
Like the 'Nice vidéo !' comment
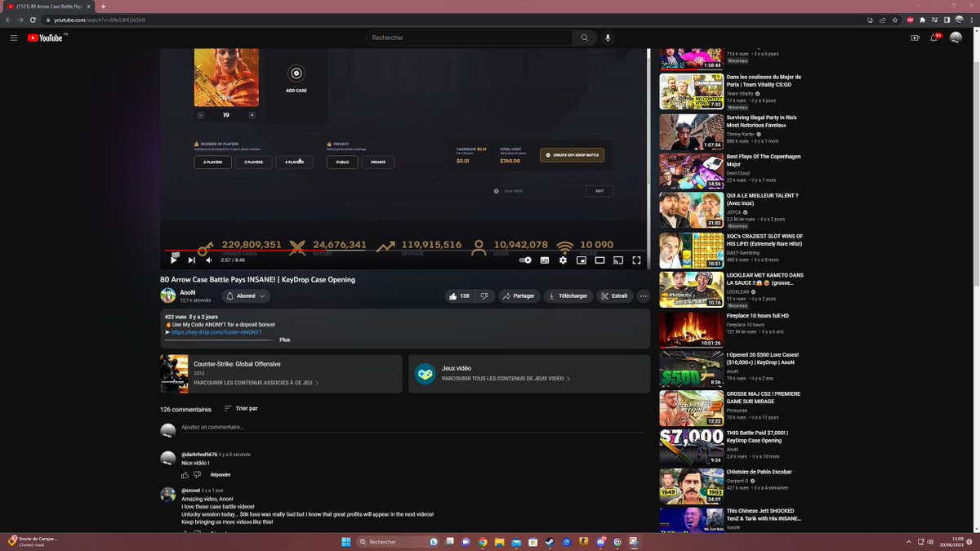[185, 474]
